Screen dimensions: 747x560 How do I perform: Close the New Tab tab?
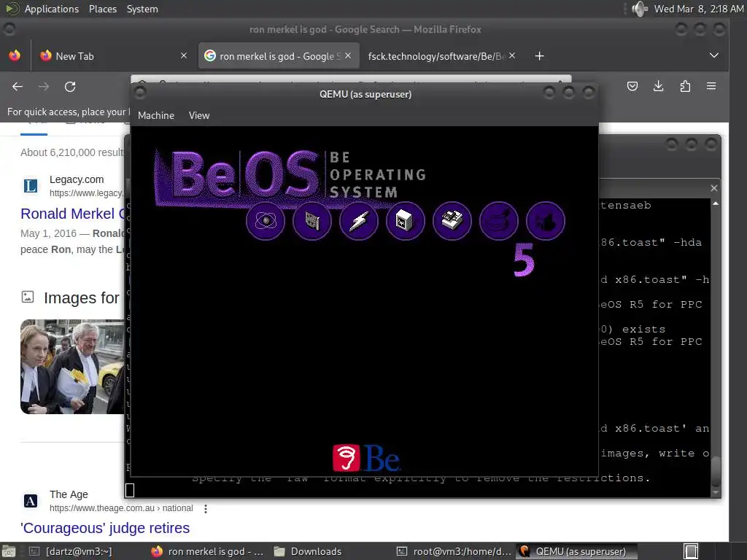click(184, 55)
